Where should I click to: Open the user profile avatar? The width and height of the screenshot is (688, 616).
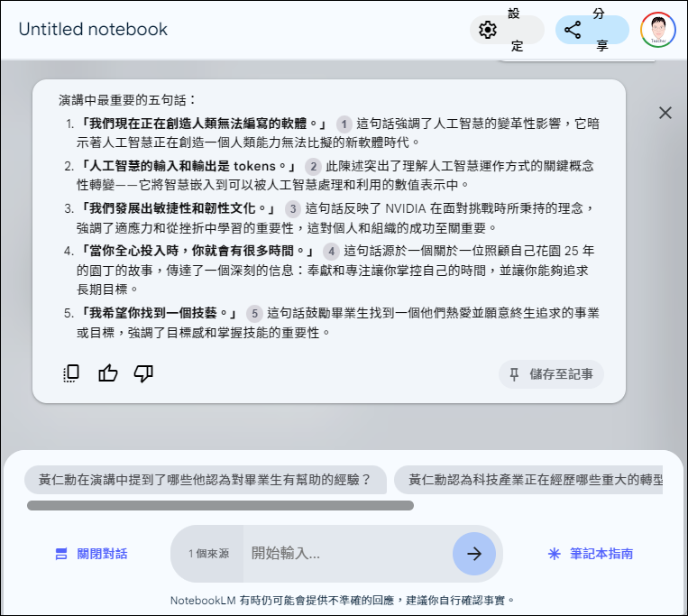pos(657,30)
